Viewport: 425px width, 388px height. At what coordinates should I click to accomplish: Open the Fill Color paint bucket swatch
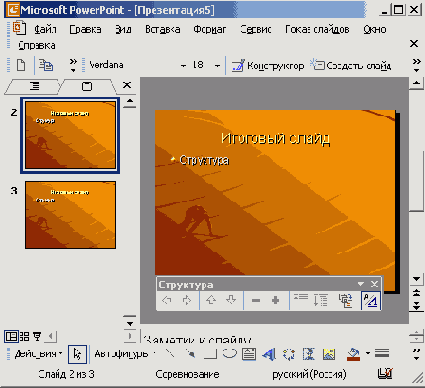353,354
